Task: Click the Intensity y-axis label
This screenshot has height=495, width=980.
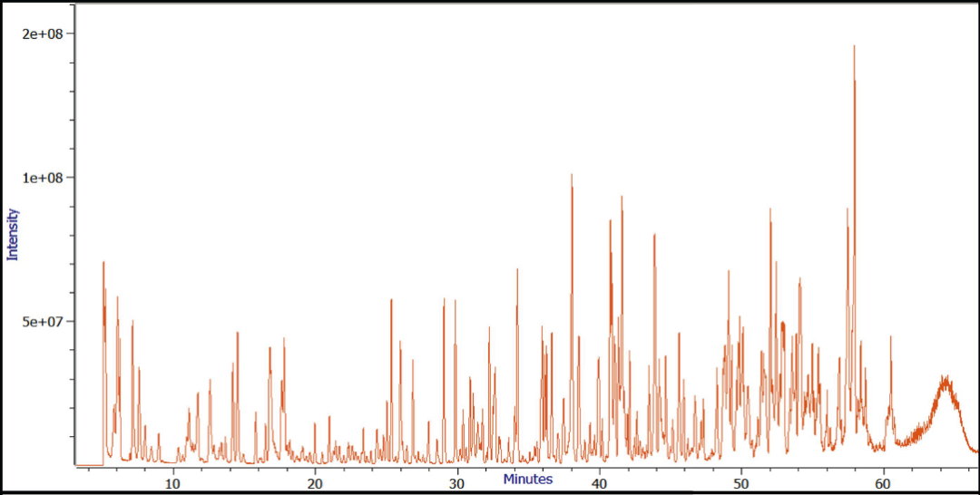Action: click(13, 234)
